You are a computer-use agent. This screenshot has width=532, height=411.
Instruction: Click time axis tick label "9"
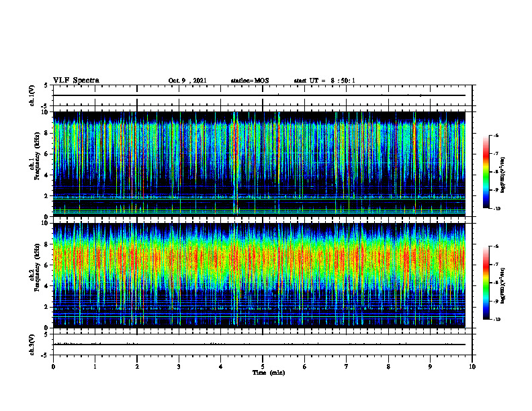430,367
